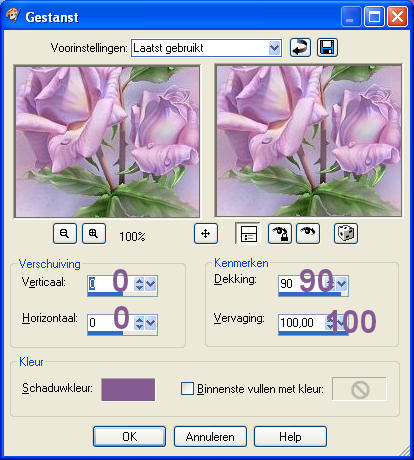Open the Dekking slider dropdown arrow
This screenshot has height=460, width=414.
[341, 284]
